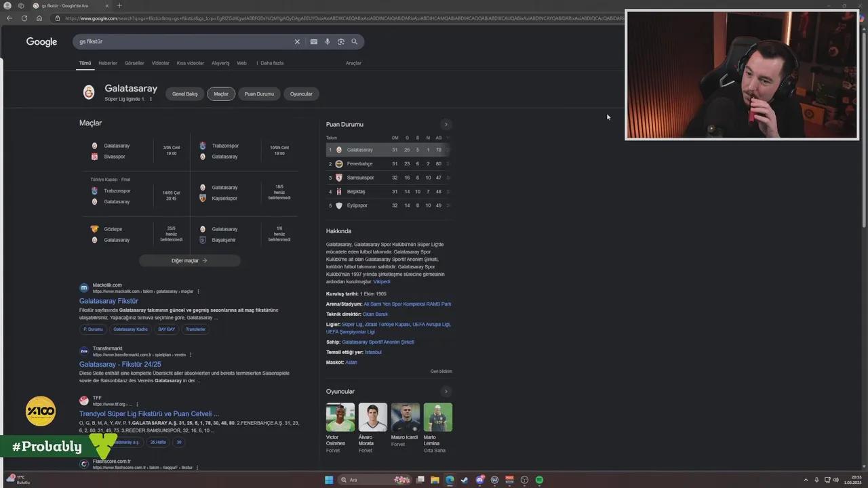The width and height of the screenshot is (868, 488).
Task: Switch to the Görseller tab
Action: 134,63
